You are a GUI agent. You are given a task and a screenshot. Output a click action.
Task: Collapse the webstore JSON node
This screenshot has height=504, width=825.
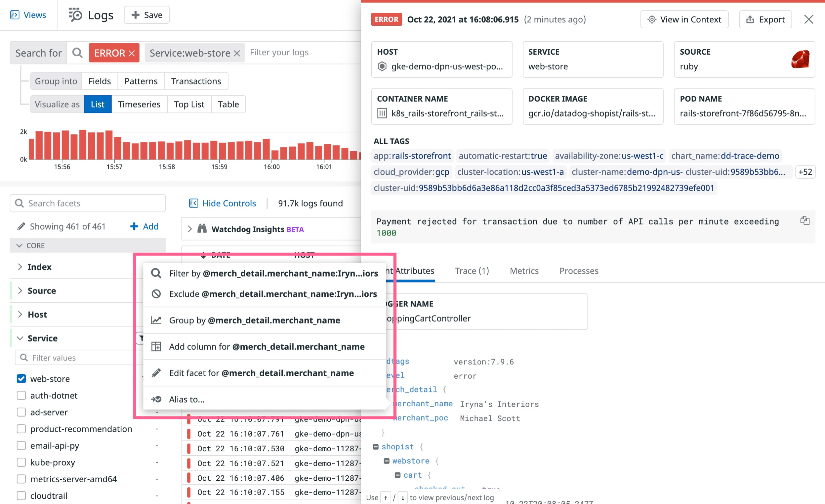pos(387,461)
